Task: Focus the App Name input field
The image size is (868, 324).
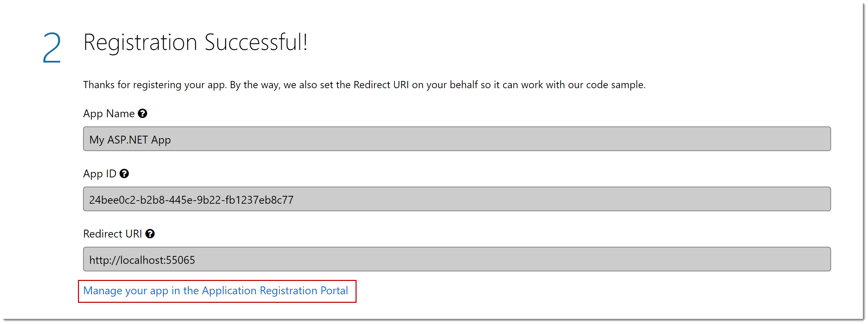Action: (457, 139)
